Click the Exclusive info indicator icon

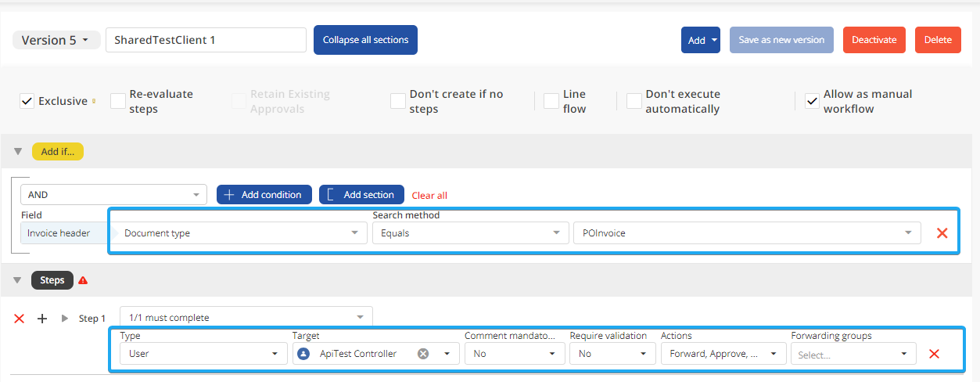[95, 101]
